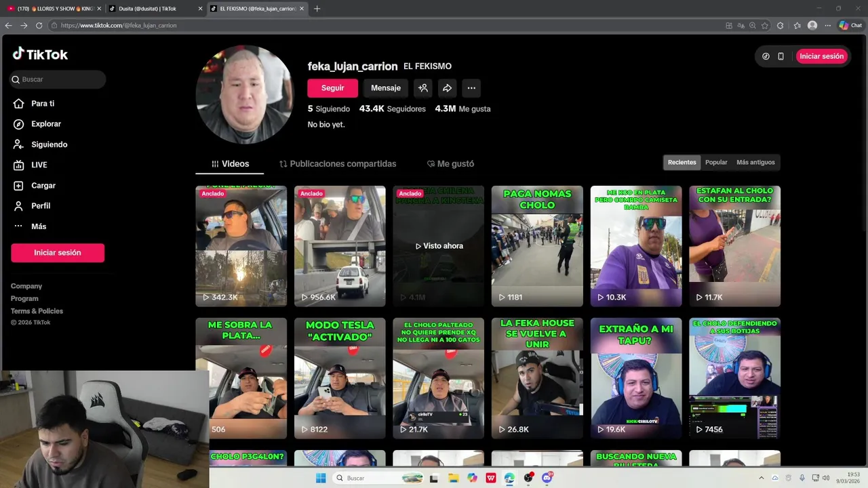The height and width of the screenshot is (488, 868).
Task: Reload the page with refresh icon
Action: [39, 25]
